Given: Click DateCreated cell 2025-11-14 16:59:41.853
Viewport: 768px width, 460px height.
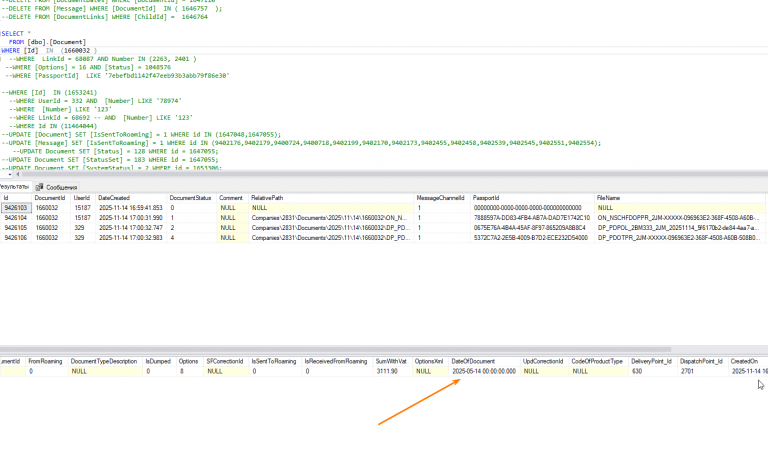Looking at the screenshot, I should [x=131, y=208].
